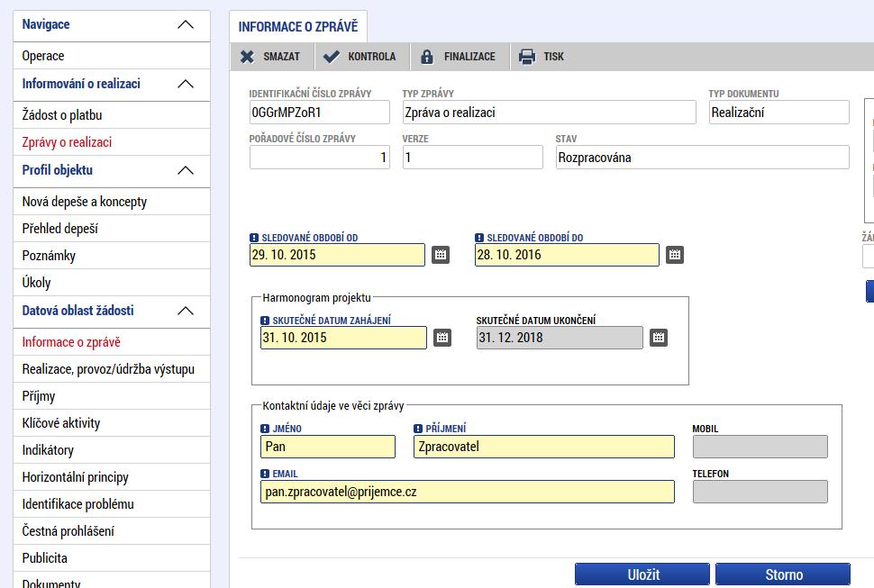The height and width of the screenshot is (588, 874).
Task: Open Čestná prohlášení
Action: (112, 531)
